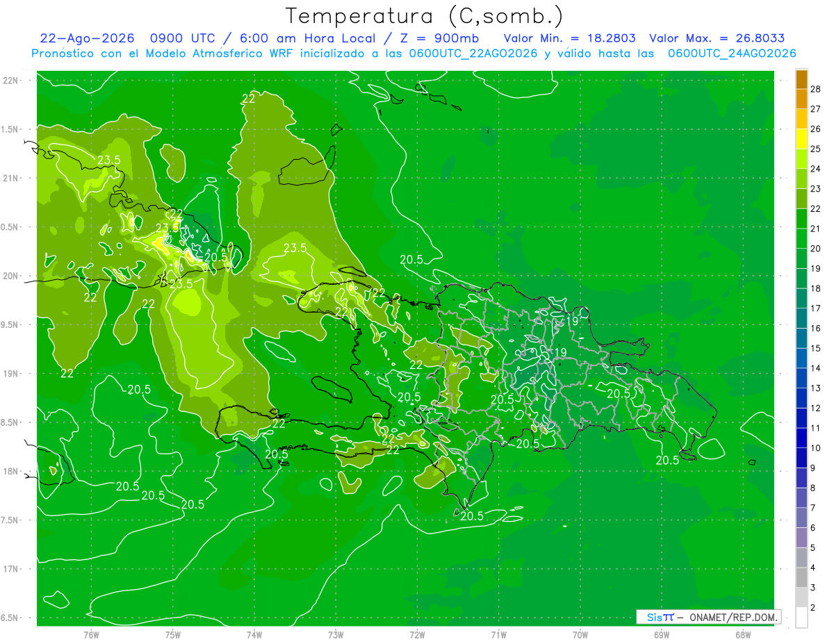Click the legend value "17" on the color bar
Screen dimensions: 834x644
pyautogui.click(x=816, y=308)
